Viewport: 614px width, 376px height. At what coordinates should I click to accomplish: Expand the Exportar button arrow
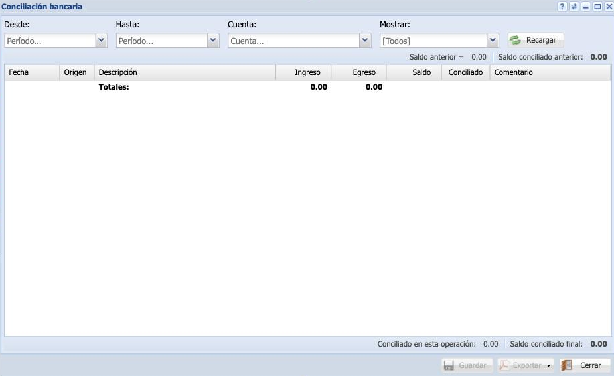click(x=549, y=366)
